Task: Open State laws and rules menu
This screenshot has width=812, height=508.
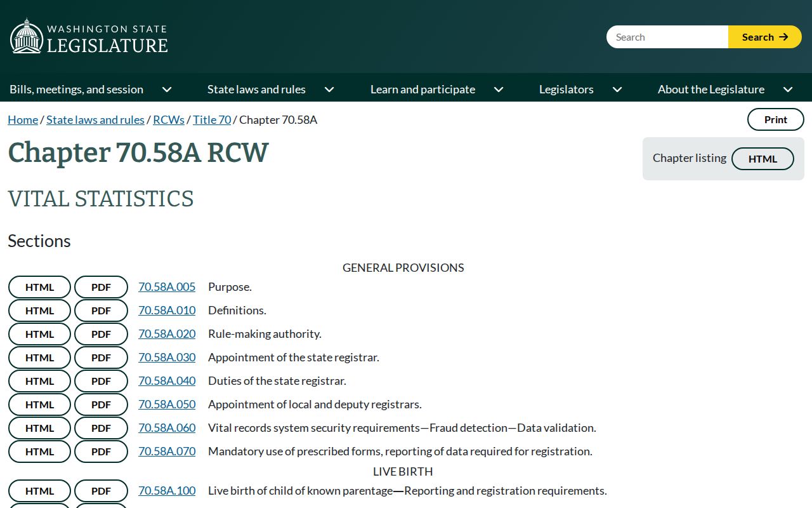Action: 256,90
